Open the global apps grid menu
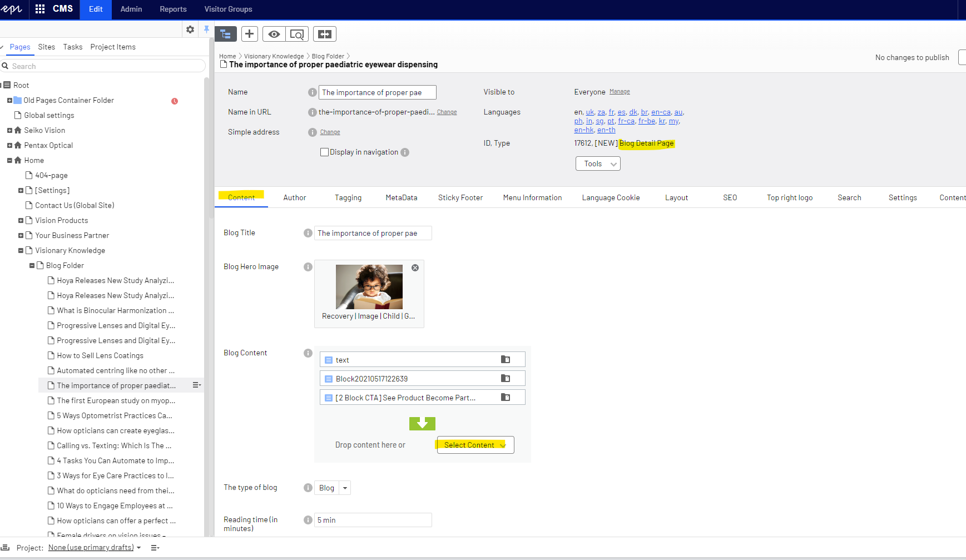Viewport: 966px width, 560px height. tap(40, 9)
